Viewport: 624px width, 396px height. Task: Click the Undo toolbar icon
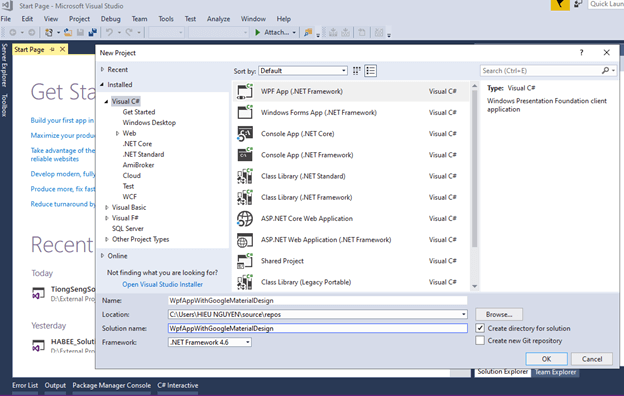109,33
